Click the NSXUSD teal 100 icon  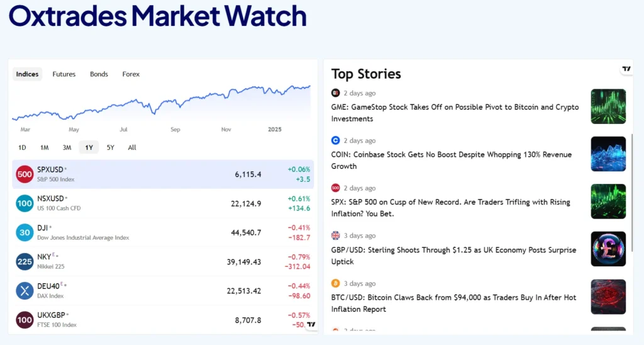[x=25, y=203]
